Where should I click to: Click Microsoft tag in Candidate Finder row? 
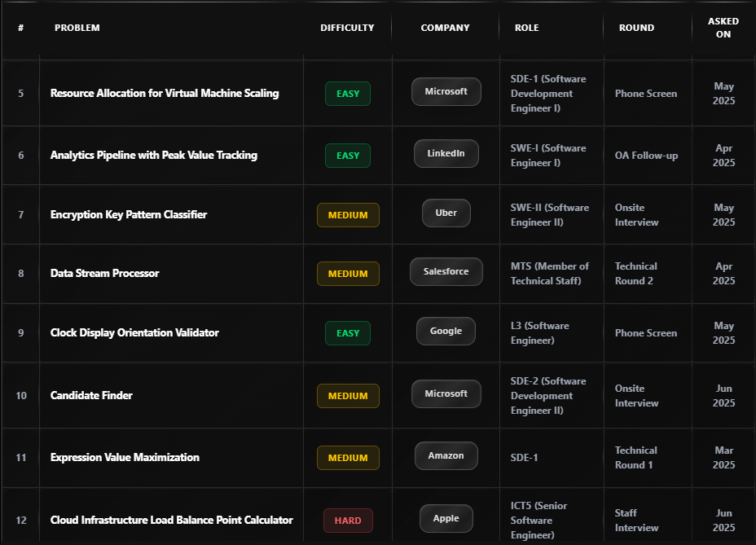click(x=446, y=394)
